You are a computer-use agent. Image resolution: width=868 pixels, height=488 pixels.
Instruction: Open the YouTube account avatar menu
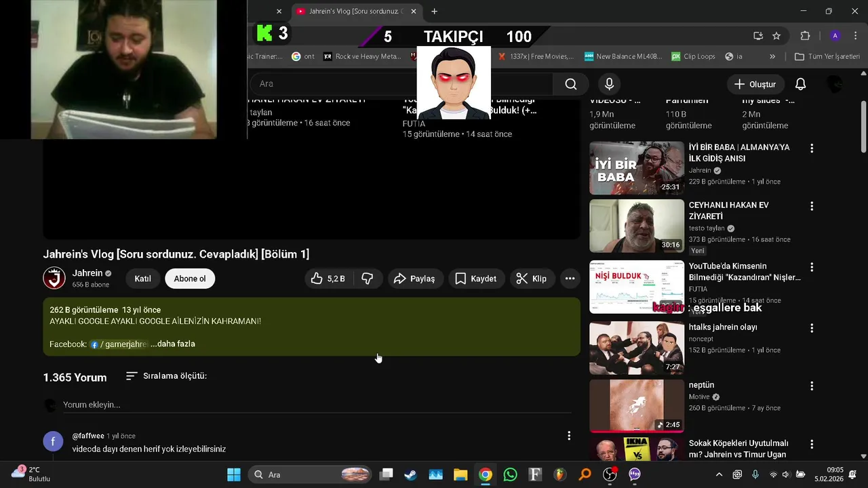point(835,84)
